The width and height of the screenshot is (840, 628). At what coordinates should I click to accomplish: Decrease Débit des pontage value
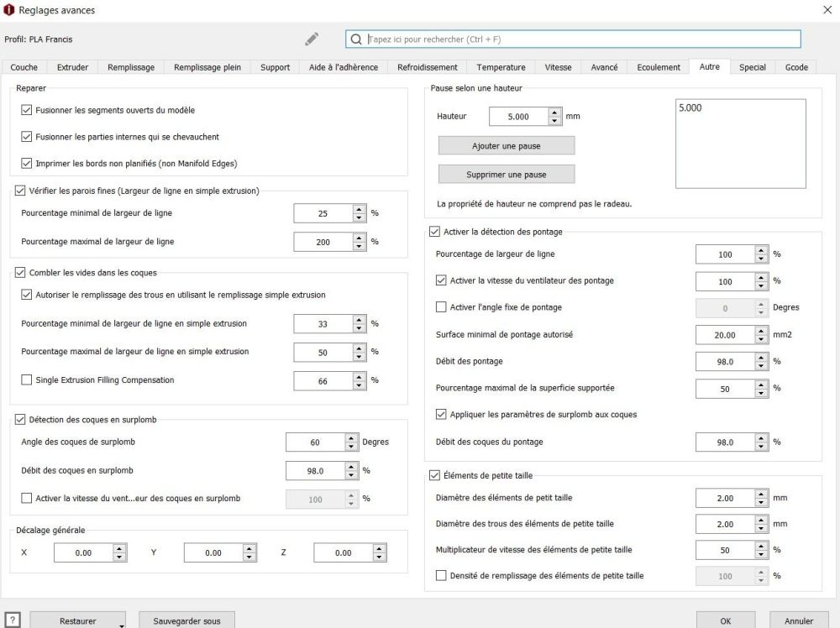[x=761, y=366]
